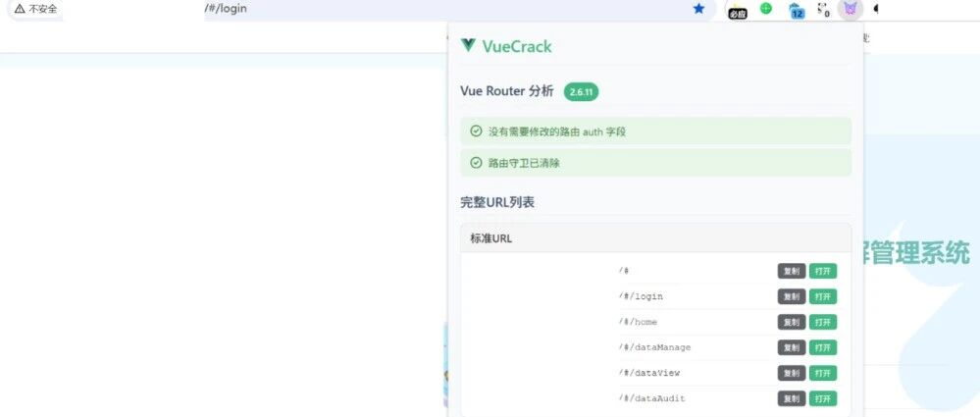The width and height of the screenshot is (980, 417).
Task: Select the /#/dataAudit path text
Action: click(x=652, y=399)
